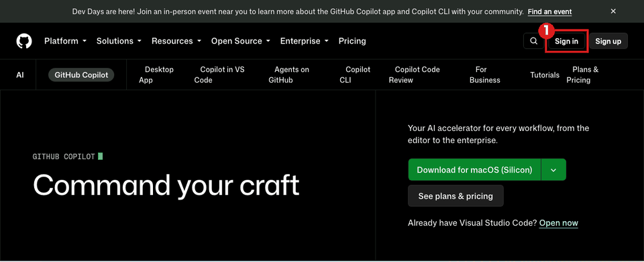
Task: Open the search magnifier icon
Action: (x=533, y=41)
